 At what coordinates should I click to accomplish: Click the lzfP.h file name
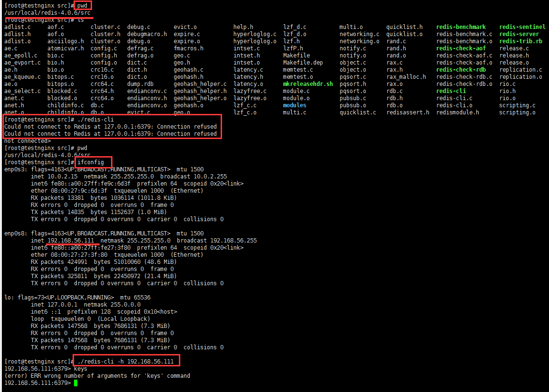293,48
